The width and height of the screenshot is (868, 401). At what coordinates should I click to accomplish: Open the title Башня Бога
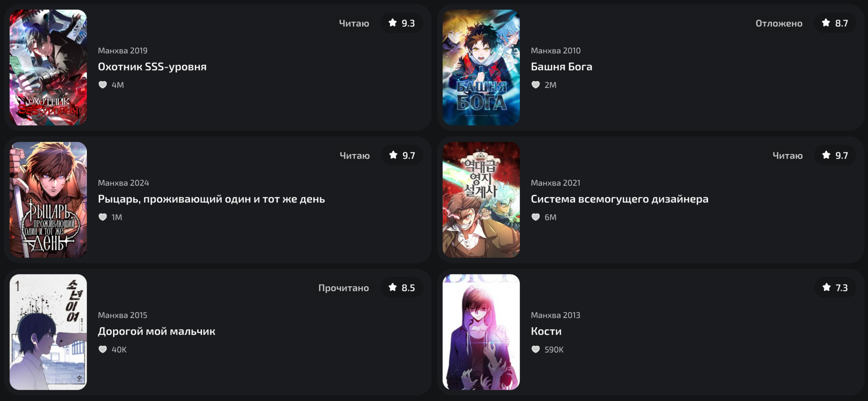(x=561, y=67)
